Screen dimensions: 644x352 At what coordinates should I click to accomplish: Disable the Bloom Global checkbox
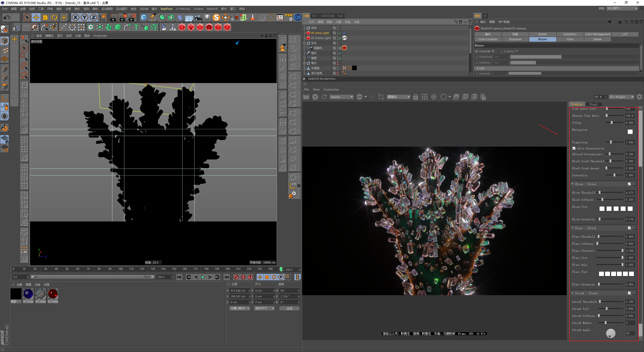pyautogui.click(x=629, y=184)
